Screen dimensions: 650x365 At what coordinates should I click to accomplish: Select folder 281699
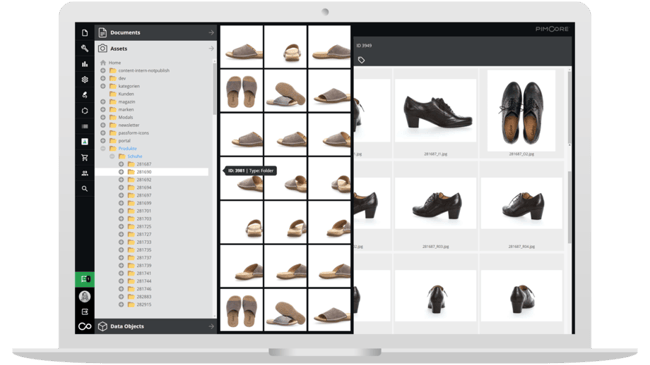tap(144, 203)
